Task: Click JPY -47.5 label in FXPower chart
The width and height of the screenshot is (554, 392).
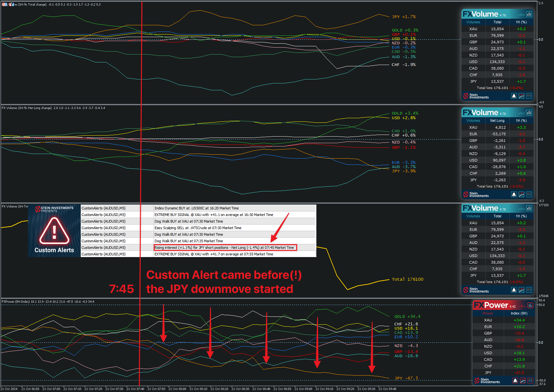Action: coord(406,378)
